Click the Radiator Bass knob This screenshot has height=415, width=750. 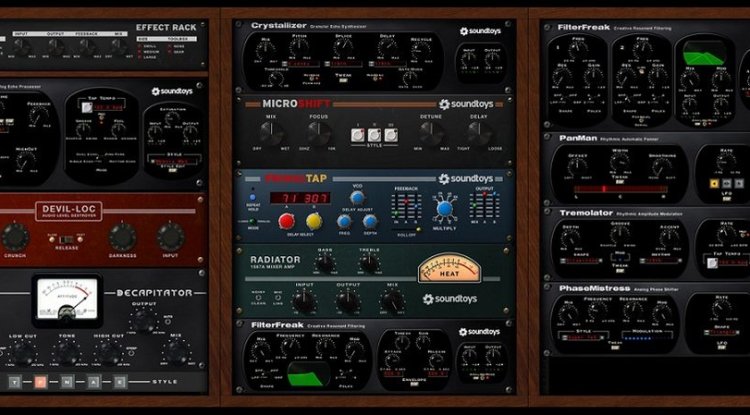[x=325, y=263]
